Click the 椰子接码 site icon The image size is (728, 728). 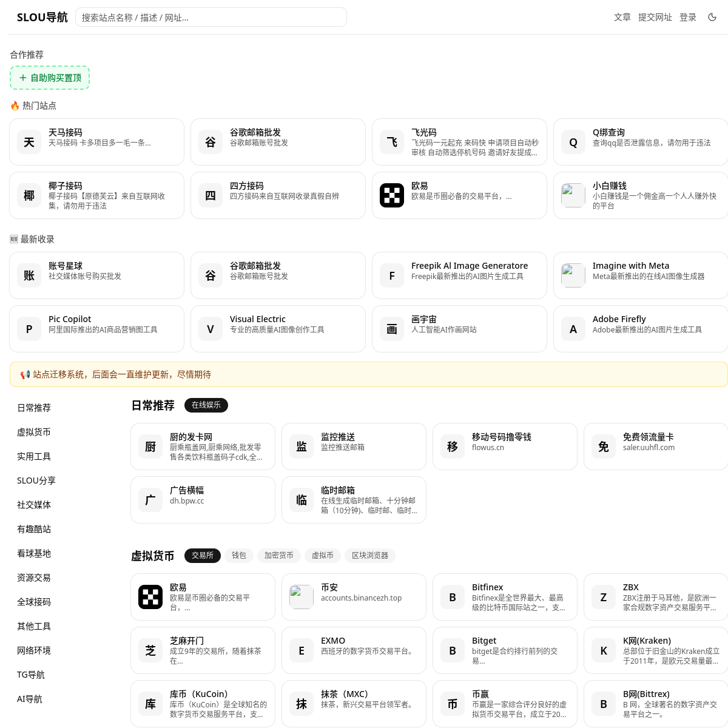(x=29, y=195)
